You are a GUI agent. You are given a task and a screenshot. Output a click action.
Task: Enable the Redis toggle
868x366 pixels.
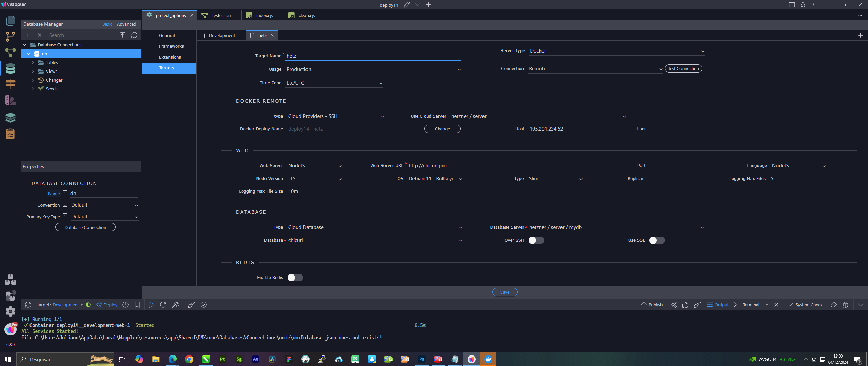pyautogui.click(x=295, y=278)
